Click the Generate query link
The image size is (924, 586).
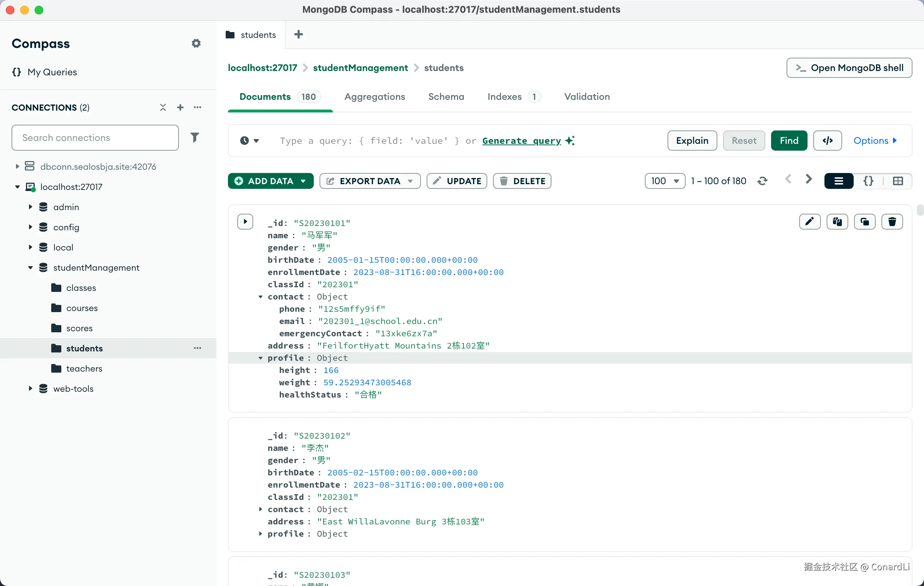(521, 141)
